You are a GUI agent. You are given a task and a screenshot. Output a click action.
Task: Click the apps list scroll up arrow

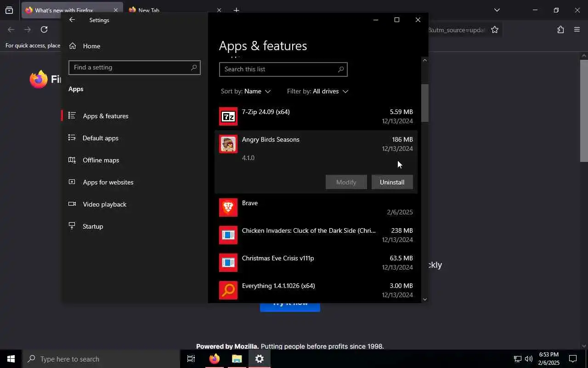(x=425, y=60)
